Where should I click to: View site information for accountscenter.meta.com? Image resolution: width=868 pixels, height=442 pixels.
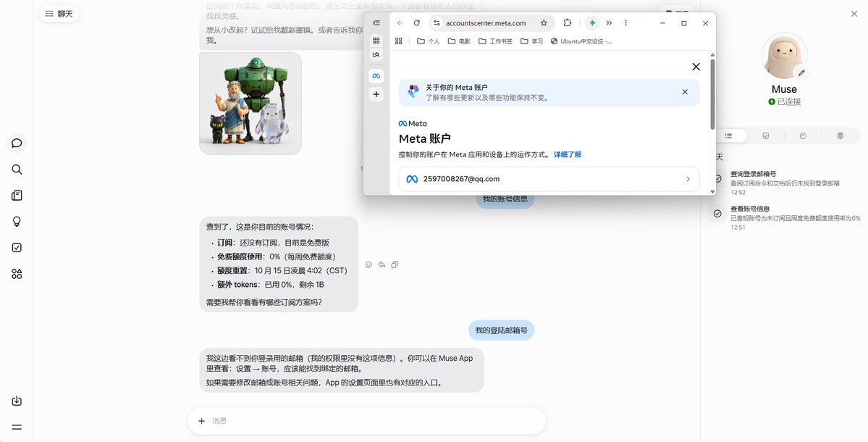coord(437,23)
